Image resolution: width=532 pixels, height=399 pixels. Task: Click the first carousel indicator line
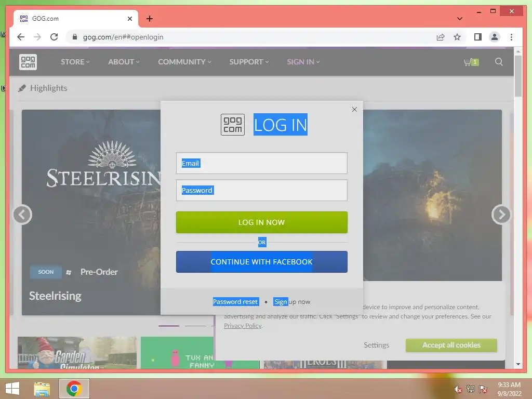[169, 326]
